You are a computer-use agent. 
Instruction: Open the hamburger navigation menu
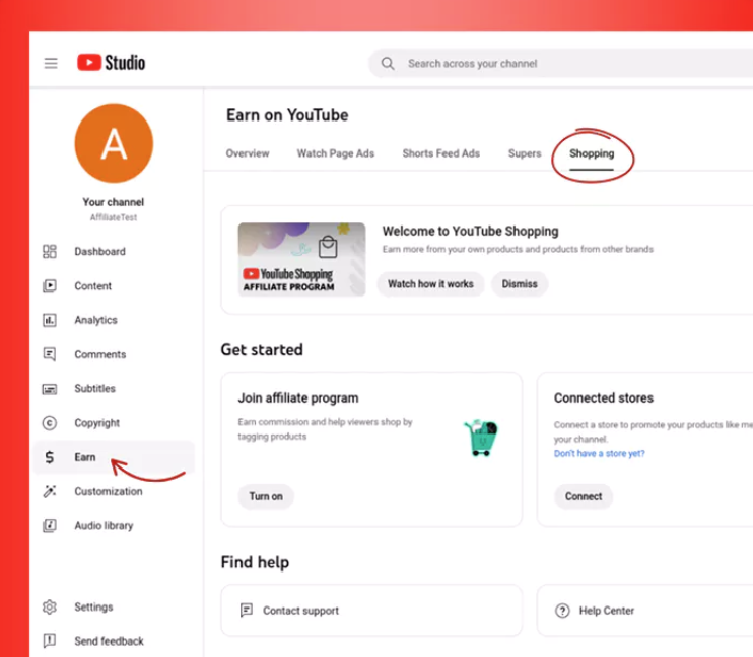[51, 63]
